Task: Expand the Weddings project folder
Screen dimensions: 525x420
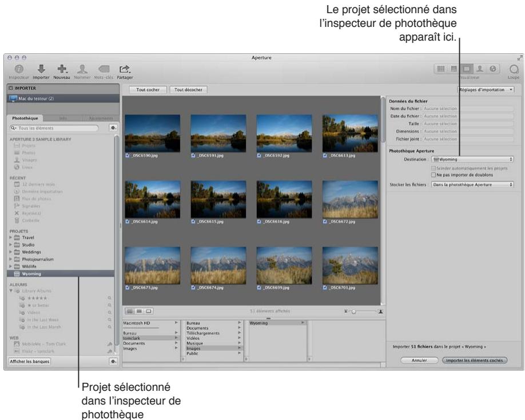Action: 11,252
